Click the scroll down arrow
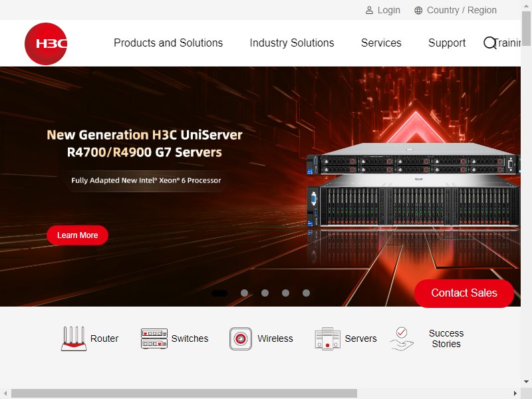Image resolution: width=532 pixels, height=399 pixels. click(x=526, y=382)
